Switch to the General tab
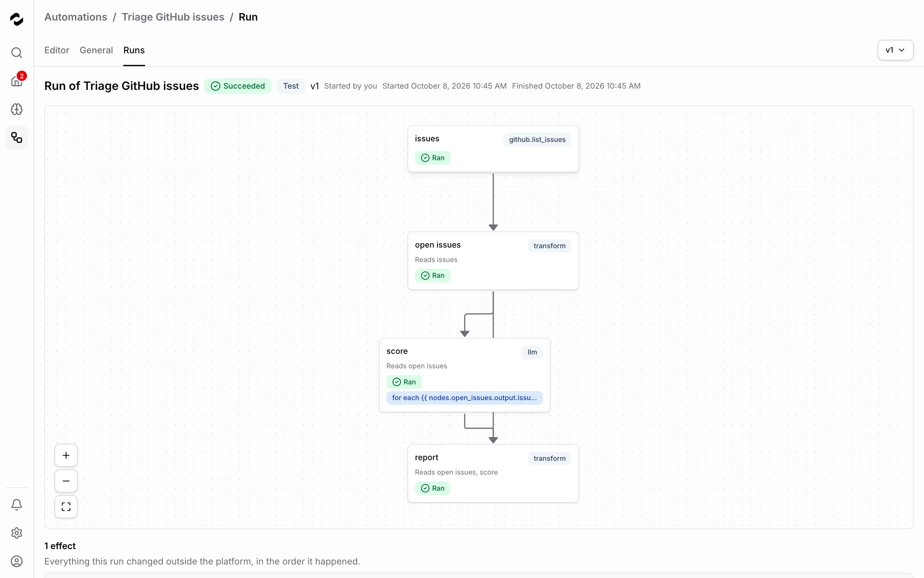924x578 pixels. pyautogui.click(x=96, y=50)
